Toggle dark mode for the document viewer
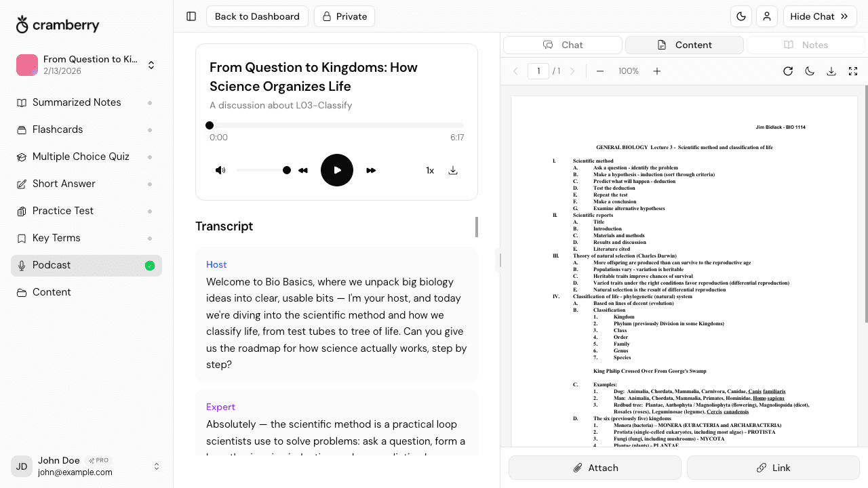Viewport: 868px width, 488px height. [x=810, y=70]
